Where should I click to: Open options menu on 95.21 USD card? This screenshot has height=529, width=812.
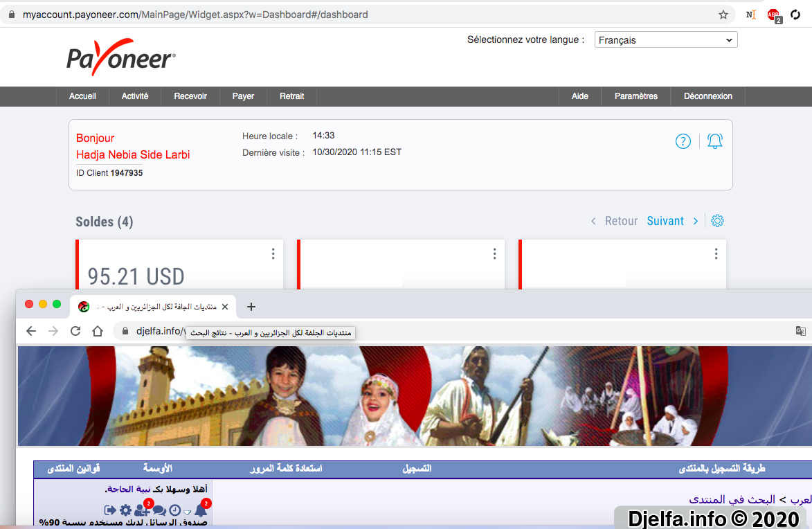[273, 254]
